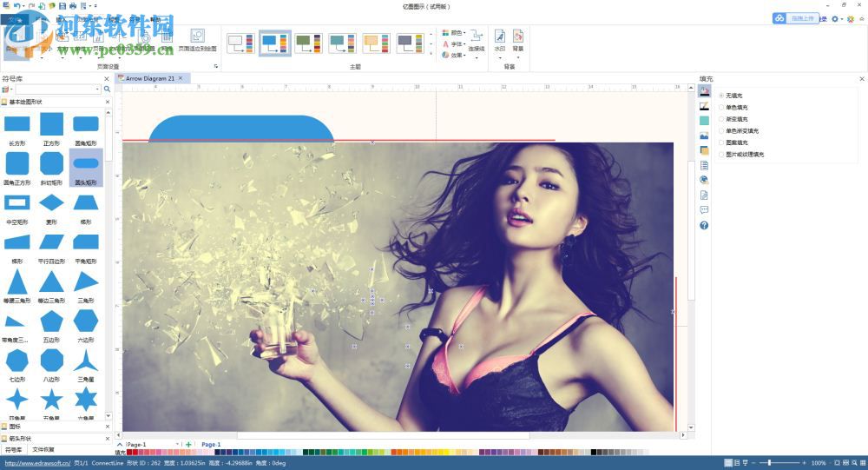Viewport: 868px width, 470px height.
Task: Open the picture panel icon in sidebar
Action: point(704,136)
